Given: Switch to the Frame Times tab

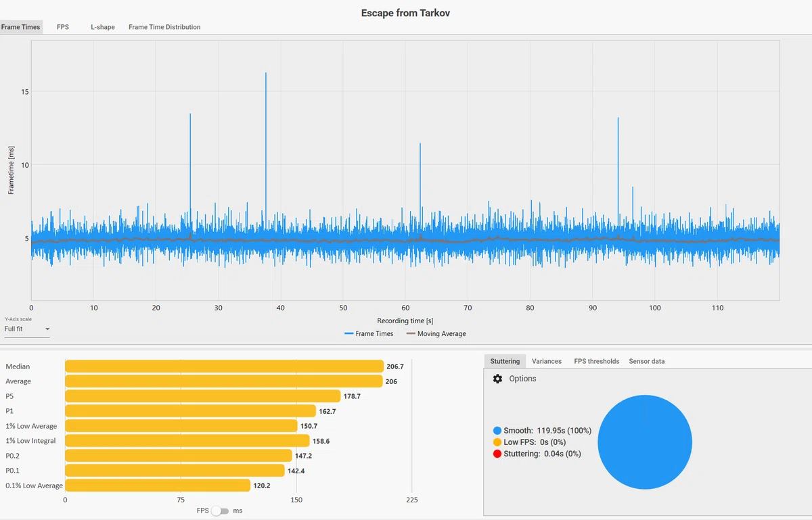Looking at the screenshot, I should point(21,27).
